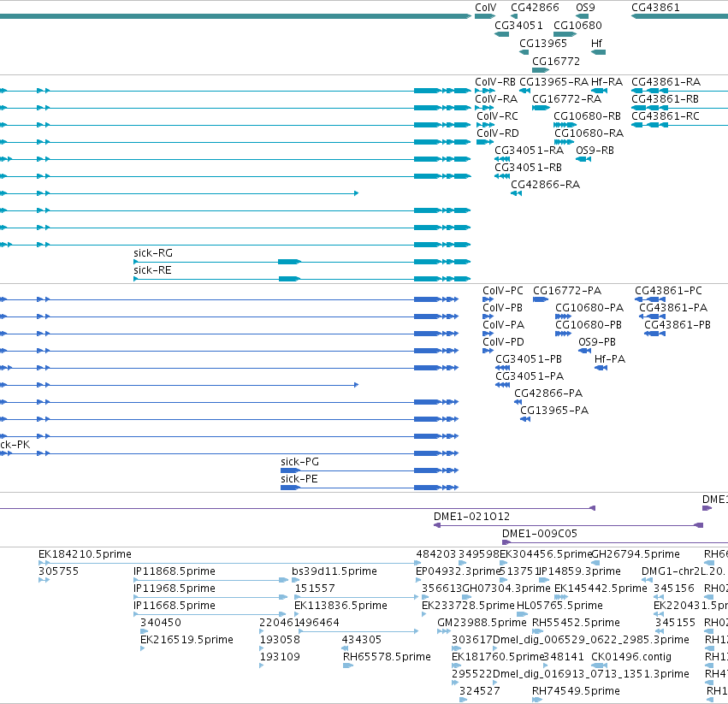Screen dimensions: 728x704
Task: Select the long teal gene bar left of ColV
Action: pos(235,16)
